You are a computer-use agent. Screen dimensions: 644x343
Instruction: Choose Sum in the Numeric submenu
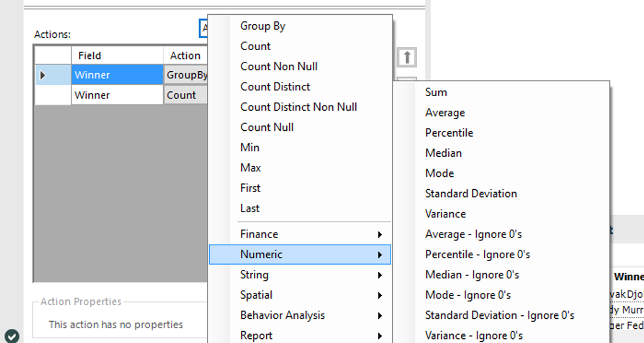pyautogui.click(x=436, y=92)
